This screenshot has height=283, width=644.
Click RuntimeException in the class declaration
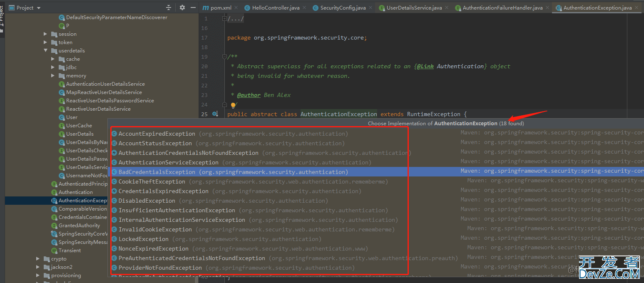coord(434,114)
